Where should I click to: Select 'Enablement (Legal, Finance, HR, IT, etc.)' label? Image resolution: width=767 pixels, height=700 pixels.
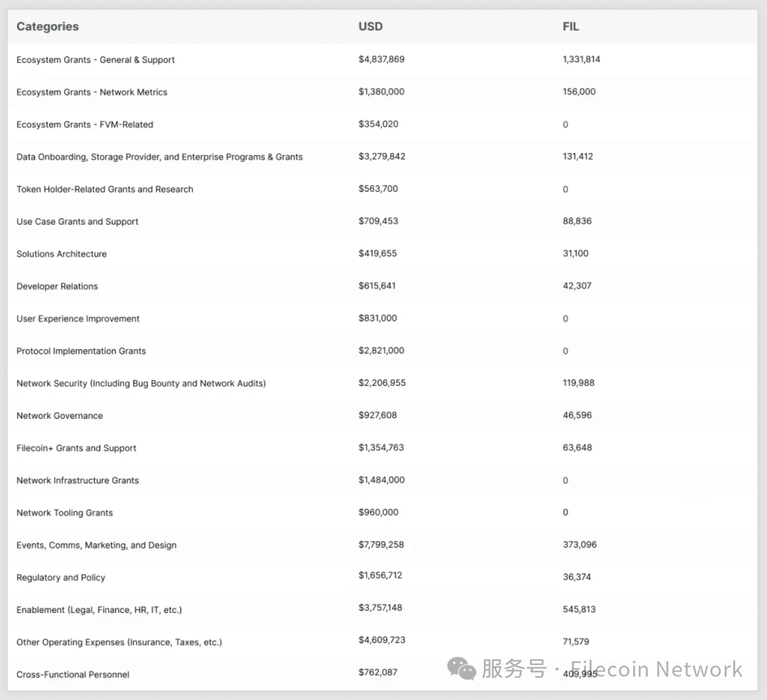tap(99, 610)
